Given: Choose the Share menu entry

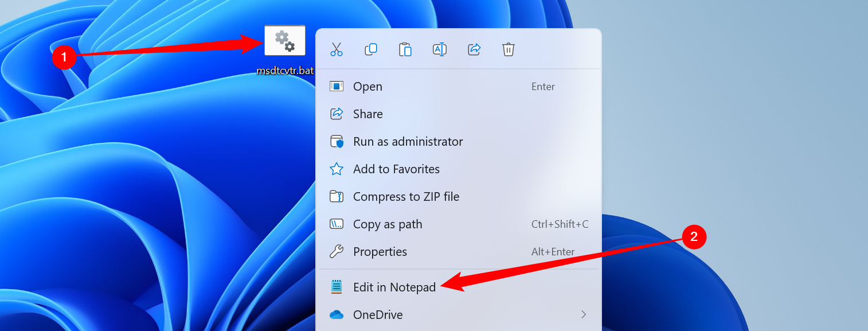Looking at the screenshot, I should click(459, 114).
